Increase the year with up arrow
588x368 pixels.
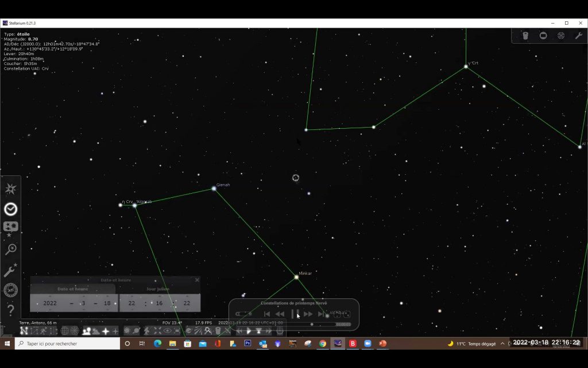coord(50,296)
